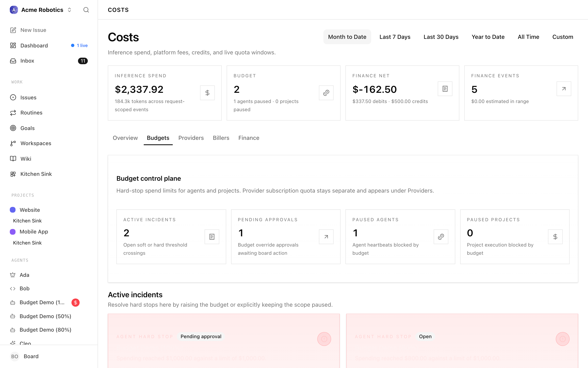Click the Wiki book icon
Image resolution: width=588 pixels, height=368 pixels.
(13, 159)
